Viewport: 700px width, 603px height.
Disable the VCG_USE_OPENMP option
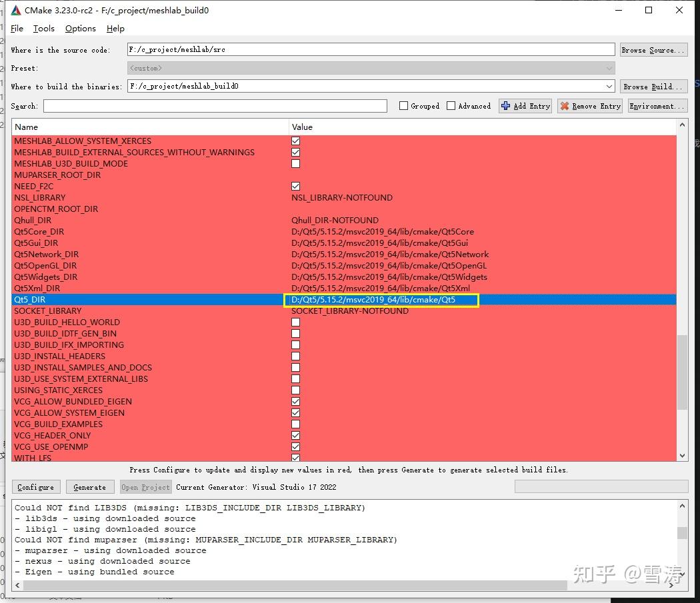(295, 446)
